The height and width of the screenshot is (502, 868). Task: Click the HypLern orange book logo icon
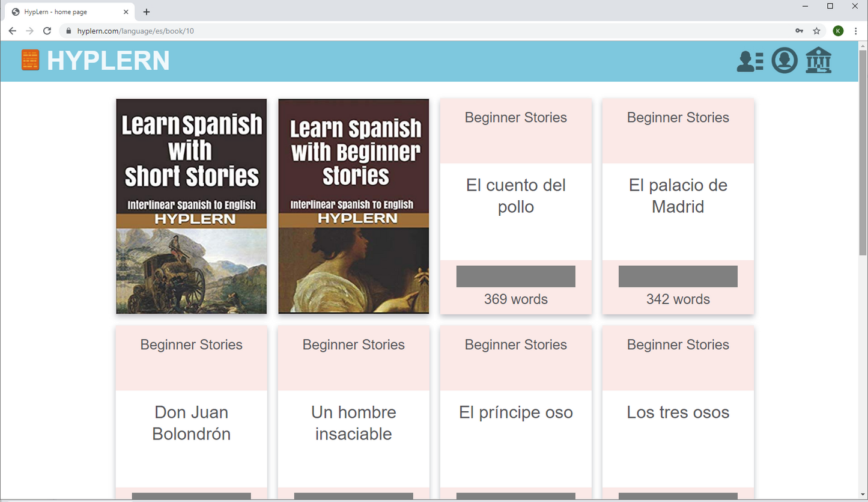pos(30,60)
